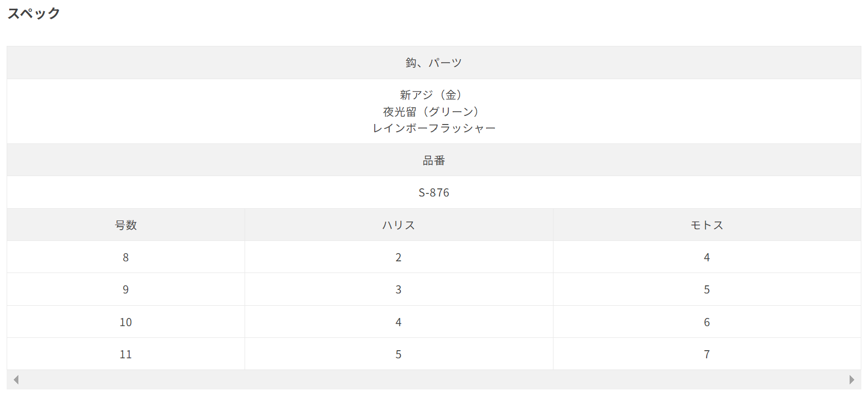868x393 pixels.
Task: Select the S-876 product number cell
Action: 434,192
